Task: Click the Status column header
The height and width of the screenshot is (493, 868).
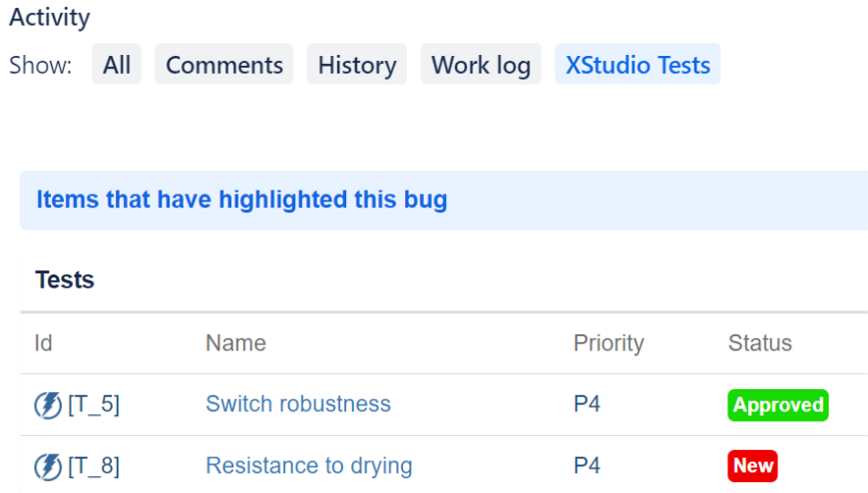Action: (x=759, y=343)
